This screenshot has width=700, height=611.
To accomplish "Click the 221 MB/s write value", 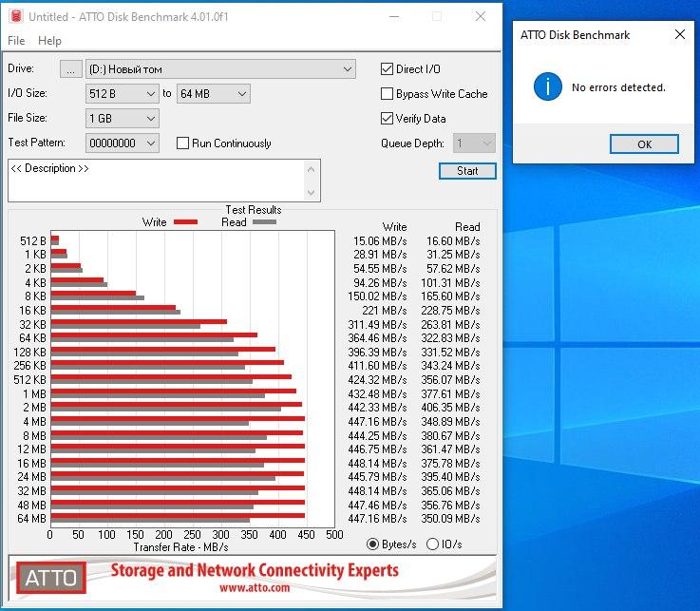I will [x=385, y=311].
